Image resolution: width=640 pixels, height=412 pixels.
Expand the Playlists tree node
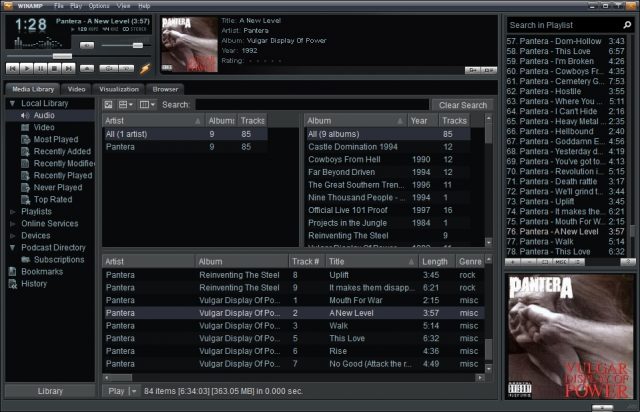click(x=12, y=212)
